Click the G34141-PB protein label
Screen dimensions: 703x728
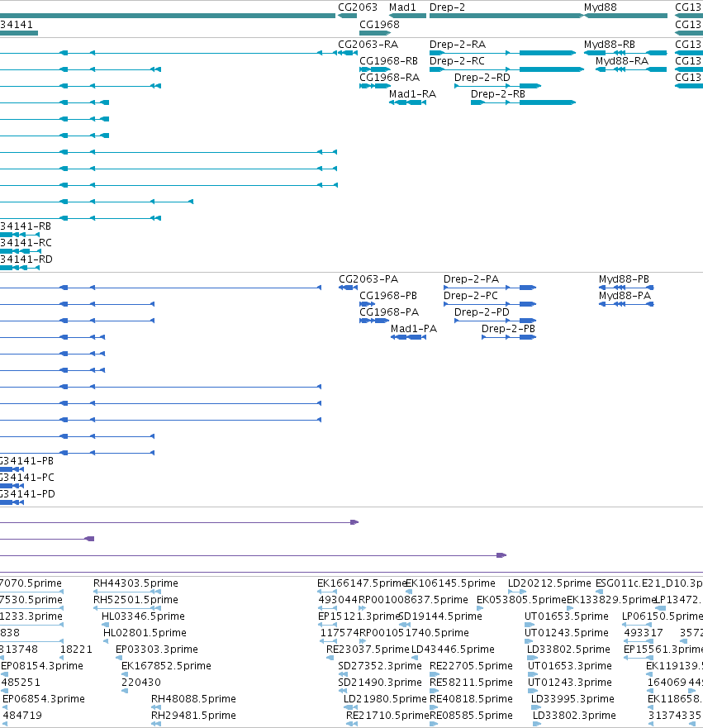27,461
